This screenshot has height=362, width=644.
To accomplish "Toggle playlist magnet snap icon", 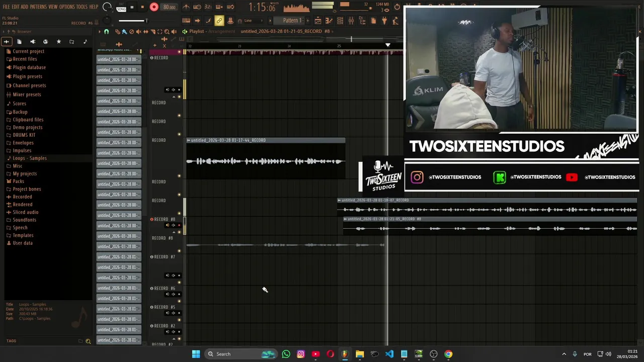I will click(x=106, y=32).
